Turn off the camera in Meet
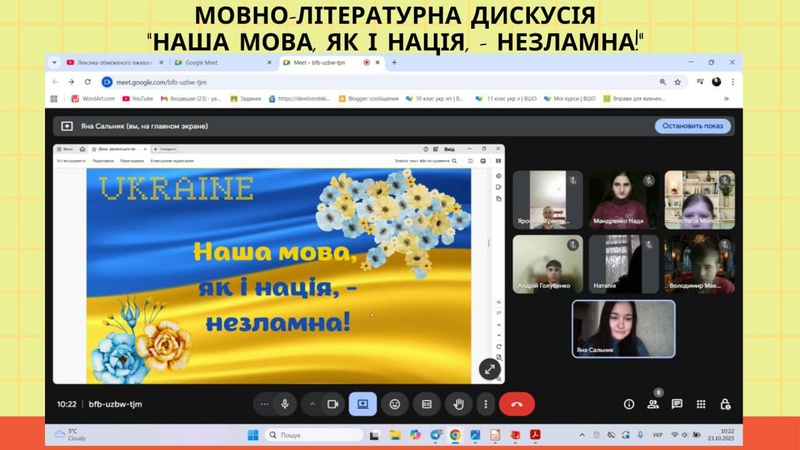 pos(332,404)
